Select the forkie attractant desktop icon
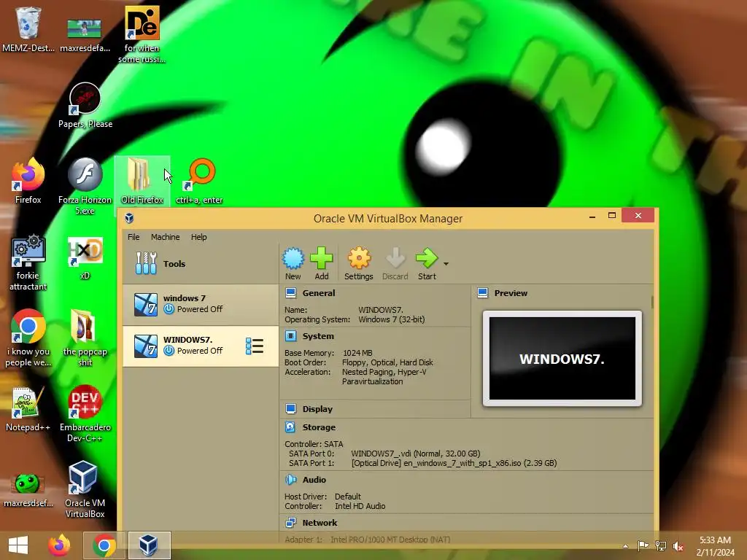 point(28,262)
